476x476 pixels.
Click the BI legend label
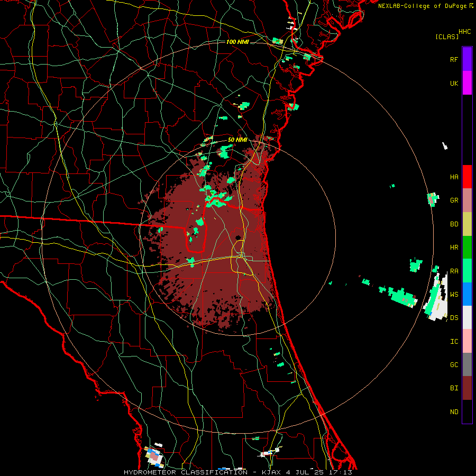454,388
